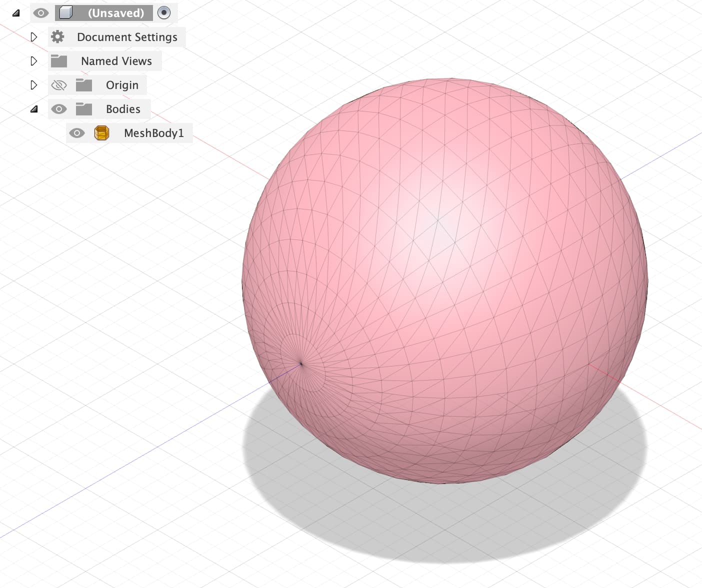Click the Origin folder icon

pos(84,85)
